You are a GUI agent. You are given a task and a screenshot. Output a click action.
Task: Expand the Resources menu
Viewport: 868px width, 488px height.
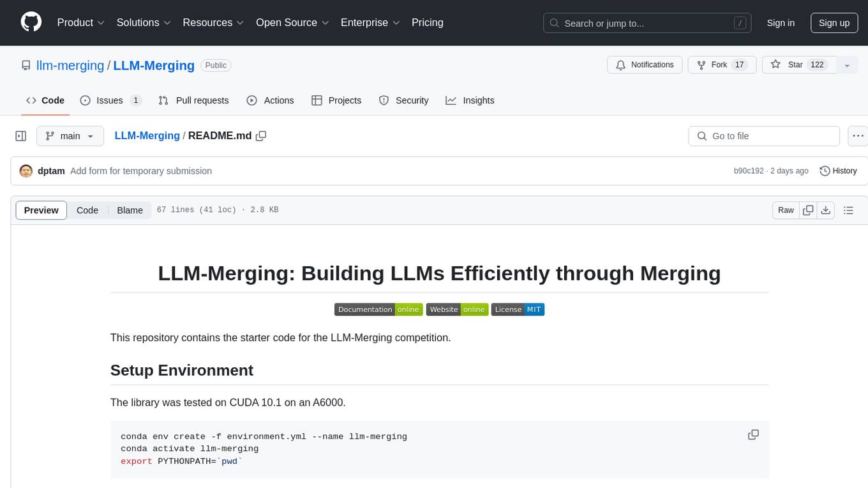pyautogui.click(x=213, y=22)
